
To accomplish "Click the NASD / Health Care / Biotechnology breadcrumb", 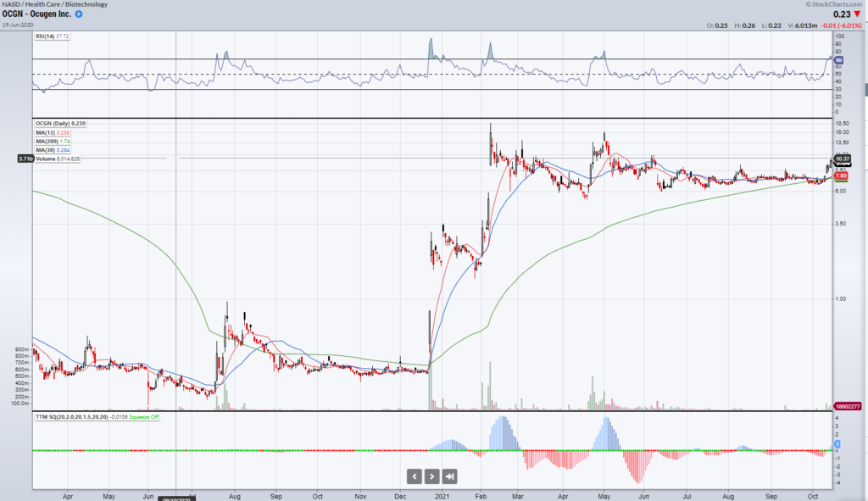I will 55,4.
